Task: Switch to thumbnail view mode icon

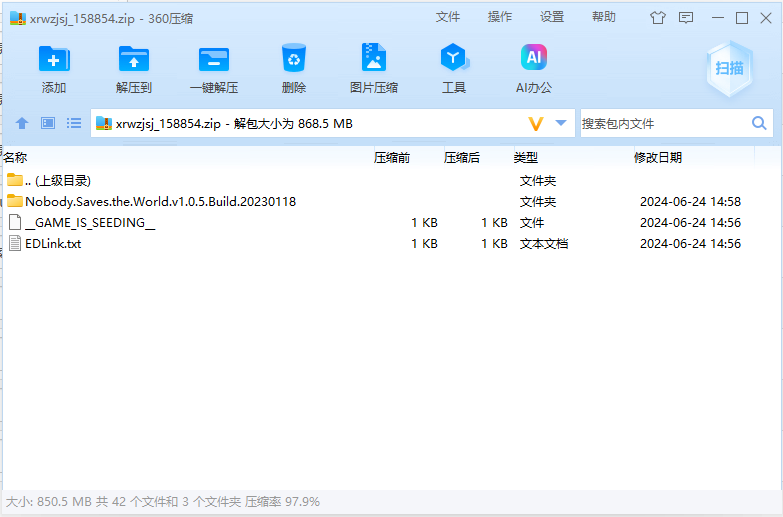Action: [48, 123]
